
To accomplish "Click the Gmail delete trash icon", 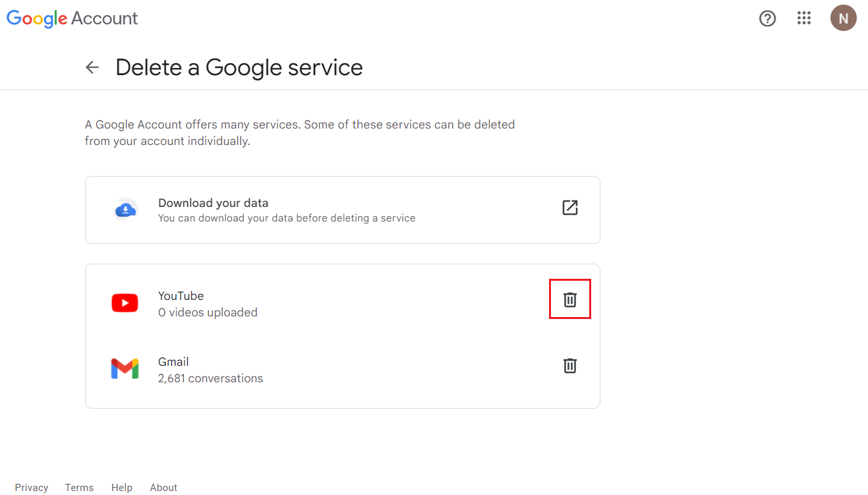I will 570,365.
